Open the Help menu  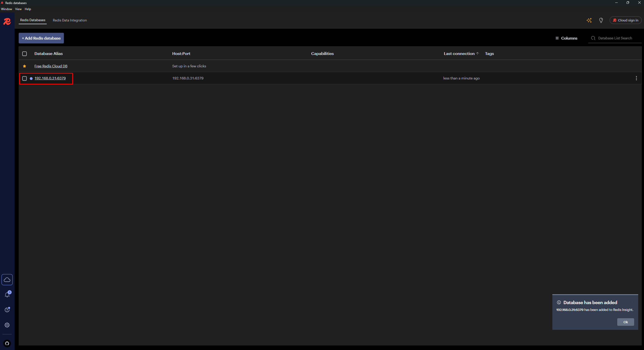click(28, 9)
